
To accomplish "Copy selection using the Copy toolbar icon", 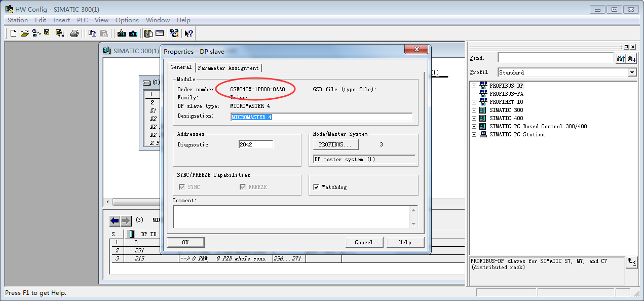I will click(x=92, y=33).
